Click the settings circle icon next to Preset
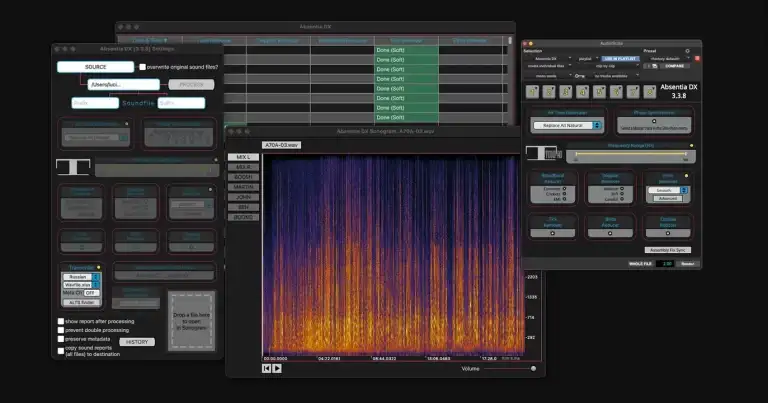The image size is (768, 403). (x=687, y=51)
